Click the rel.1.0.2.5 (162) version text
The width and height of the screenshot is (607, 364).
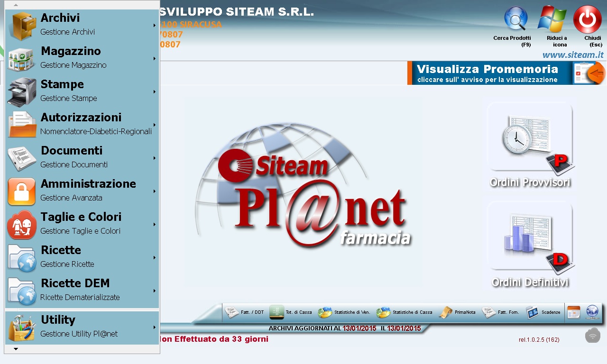click(x=539, y=339)
